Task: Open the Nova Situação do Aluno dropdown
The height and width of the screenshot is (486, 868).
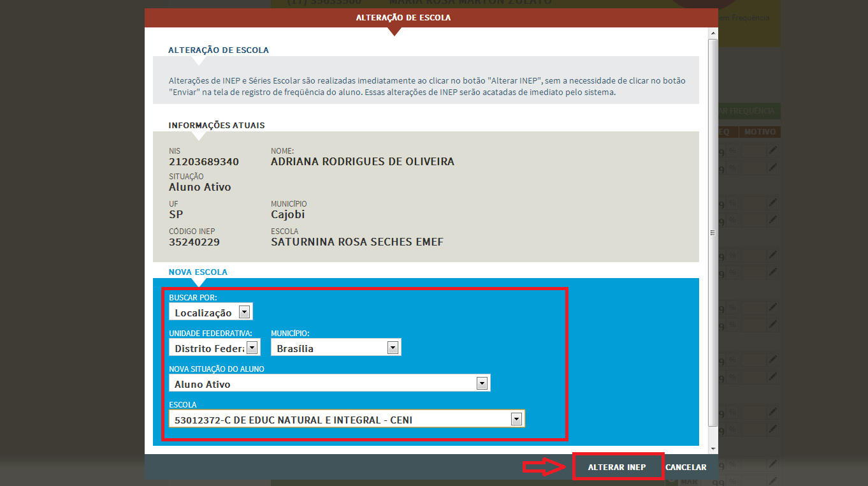Action: 329,383
